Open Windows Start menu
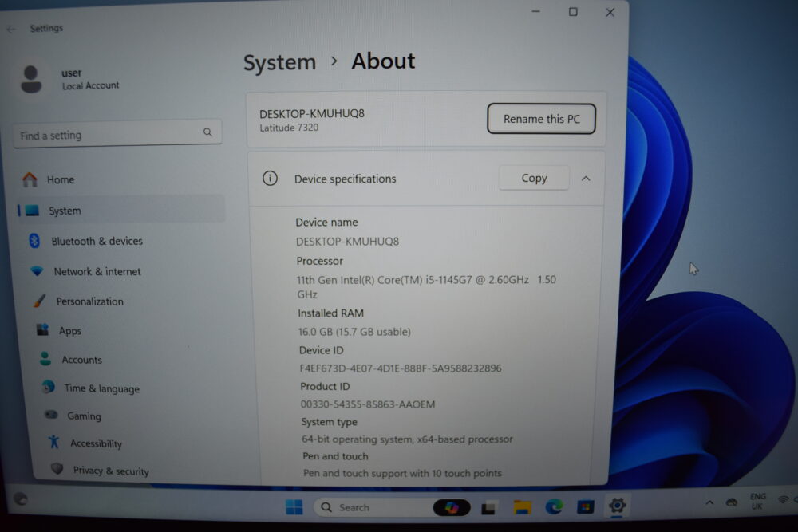 coord(294,506)
